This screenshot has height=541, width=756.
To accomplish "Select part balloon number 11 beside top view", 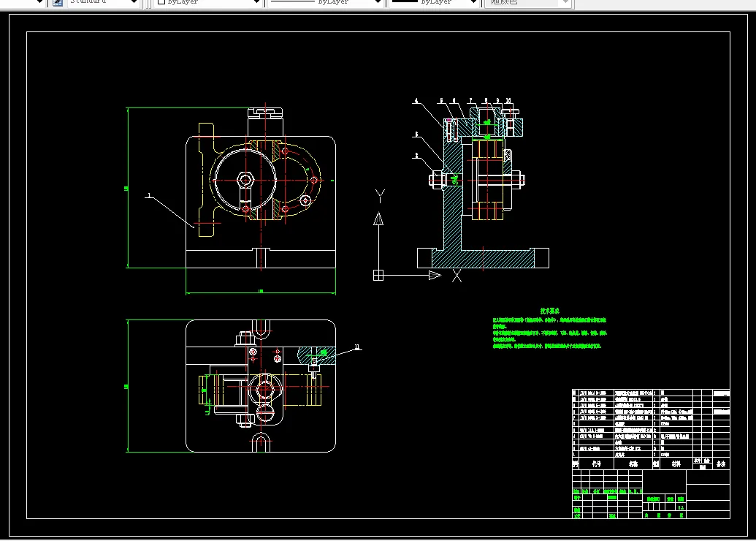I will click(357, 347).
